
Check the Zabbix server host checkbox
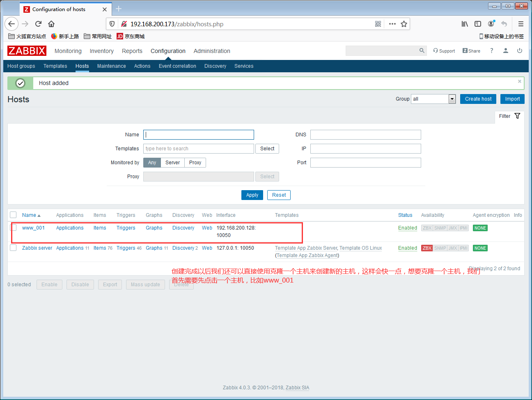point(13,248)
